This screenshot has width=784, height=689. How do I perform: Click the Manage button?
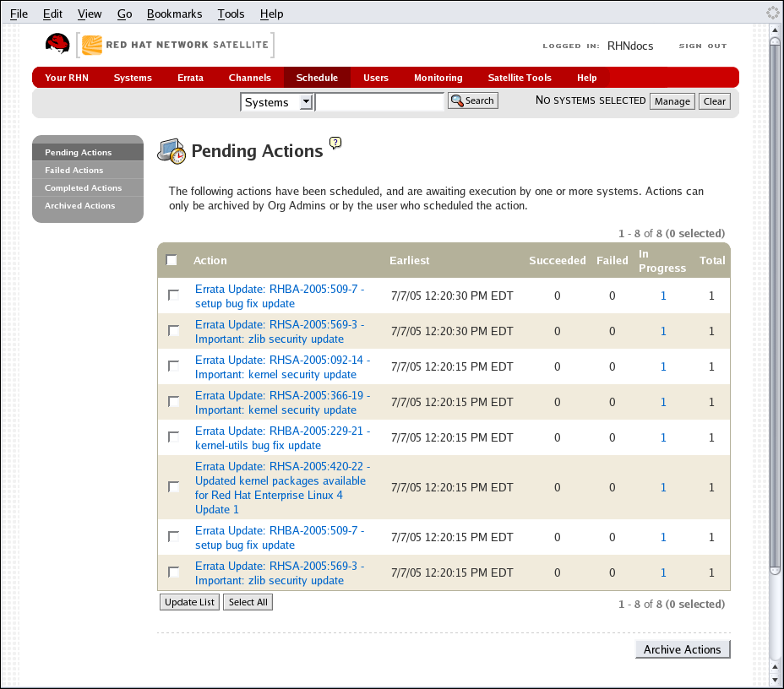[x=672, y=101]
